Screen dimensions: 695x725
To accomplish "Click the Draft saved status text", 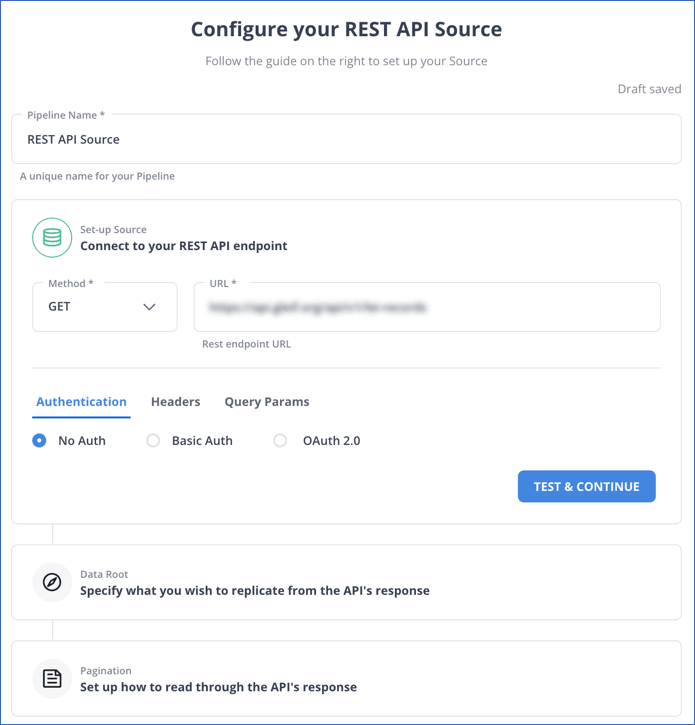I will (649, 89).
